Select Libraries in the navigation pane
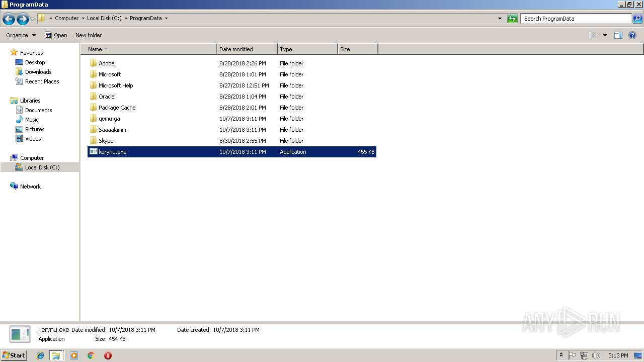Screen dimensions: 644x362 30,101
